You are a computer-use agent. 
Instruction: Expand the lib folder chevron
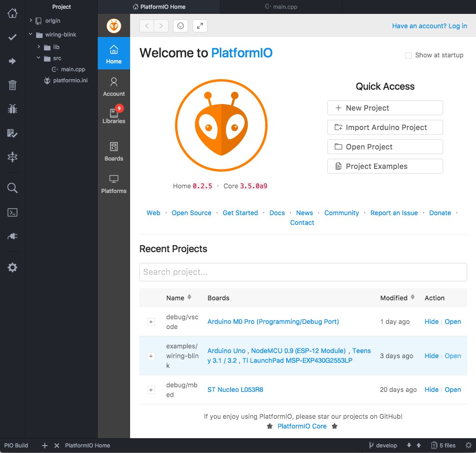pyautogui.click(x=38, y=47)
